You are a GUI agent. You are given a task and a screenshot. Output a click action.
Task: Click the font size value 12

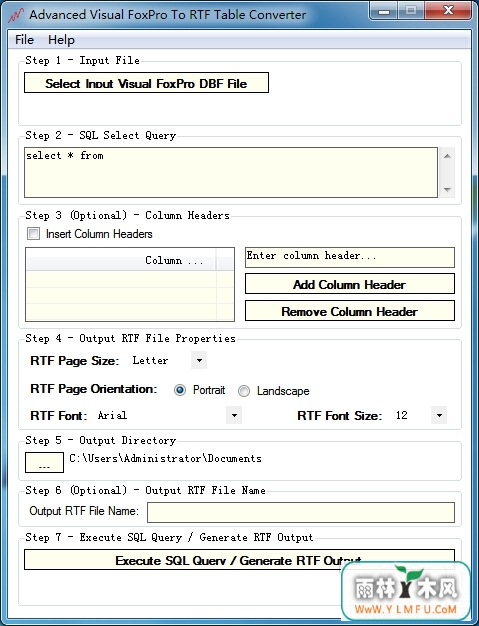402,415
